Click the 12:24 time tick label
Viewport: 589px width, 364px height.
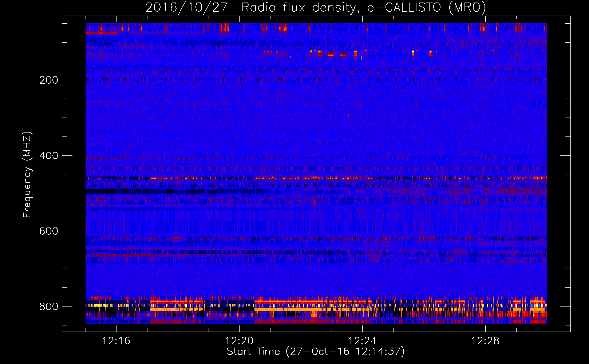(362, 341)
